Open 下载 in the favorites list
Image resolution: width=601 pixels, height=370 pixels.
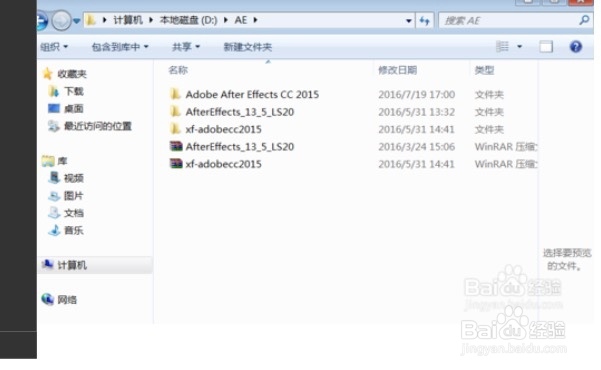click(74, 91)
